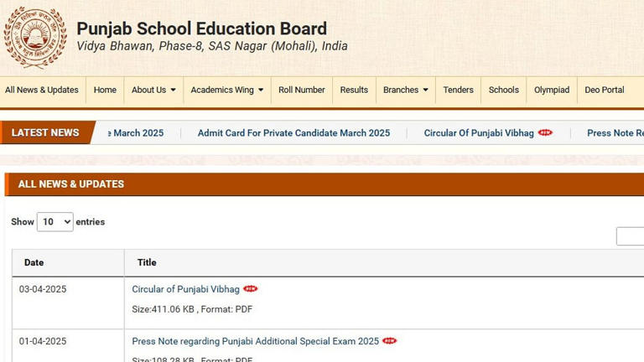Expand the About Us dropdown menu
The image size is (644, 362).
[x=153, y=90]
